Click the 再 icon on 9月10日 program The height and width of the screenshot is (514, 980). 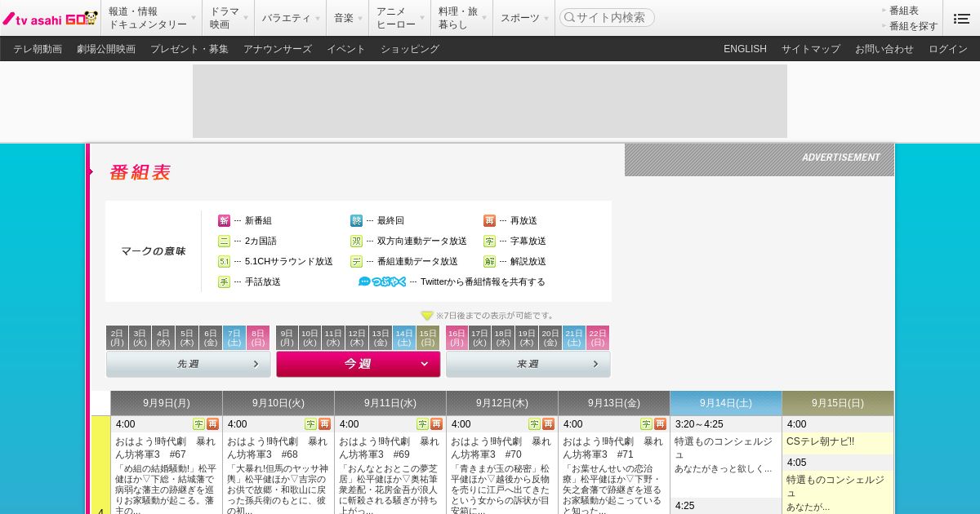click(x=324, y=424)
